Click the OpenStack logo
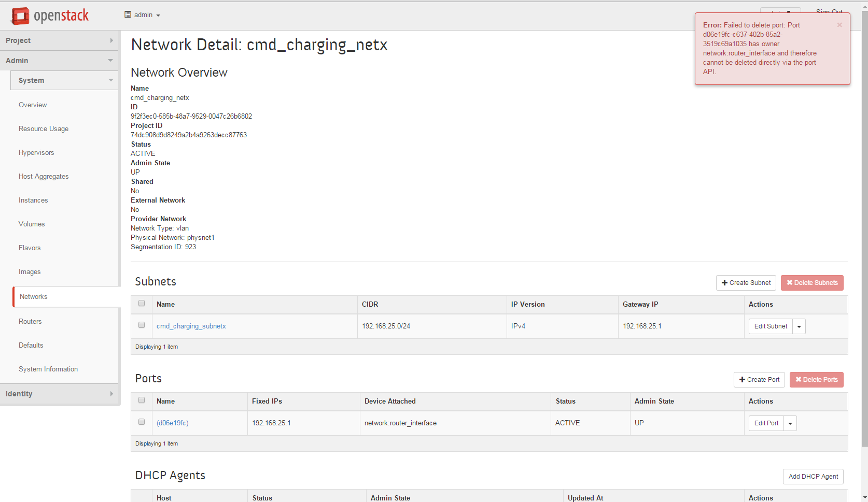The width and height of the screenshot is (868, 502). (50, 16)
